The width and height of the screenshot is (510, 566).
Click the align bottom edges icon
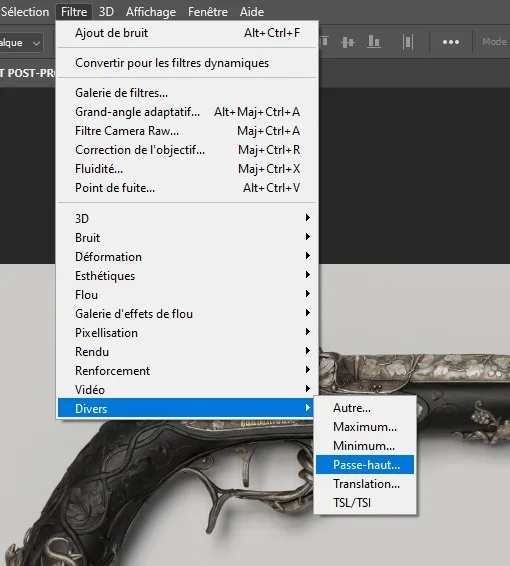374,42
